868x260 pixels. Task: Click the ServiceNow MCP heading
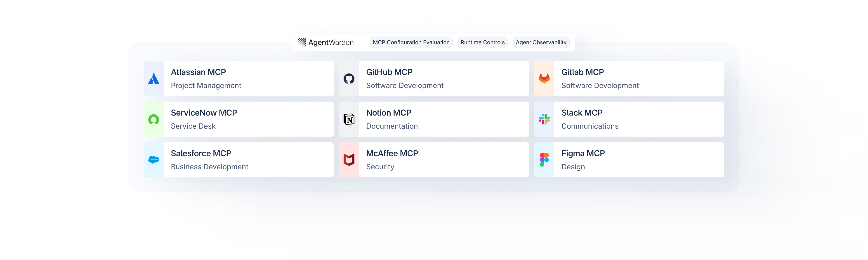tap(204, 113)
